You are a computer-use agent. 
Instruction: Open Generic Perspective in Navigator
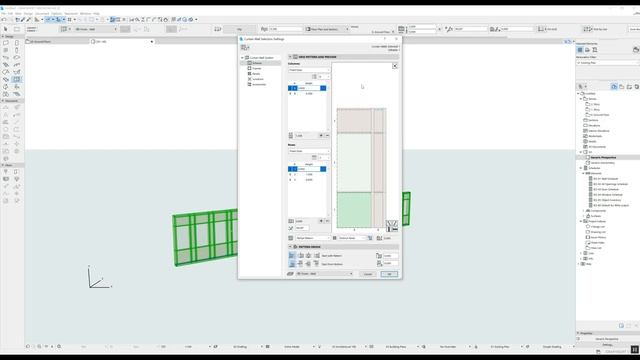point(603,158)
